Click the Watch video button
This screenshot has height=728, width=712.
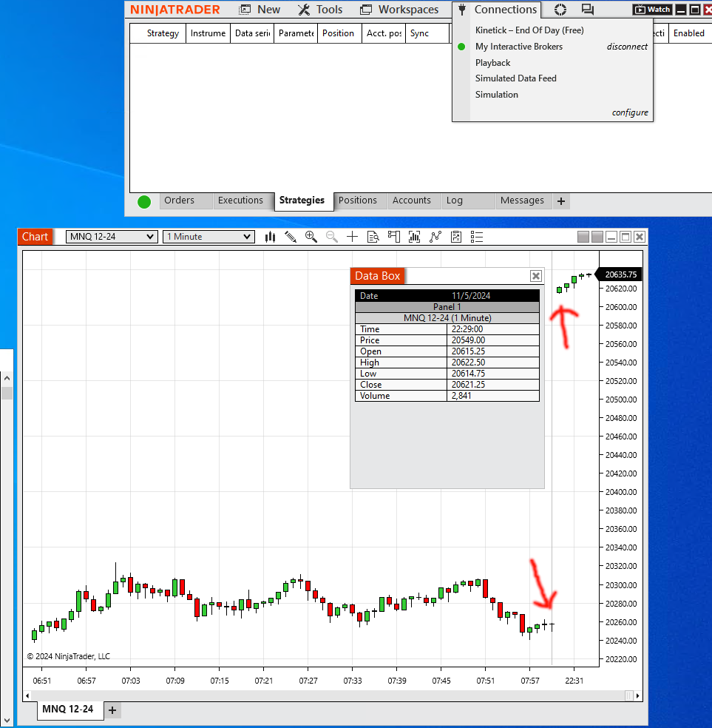(x=653, y=10)
